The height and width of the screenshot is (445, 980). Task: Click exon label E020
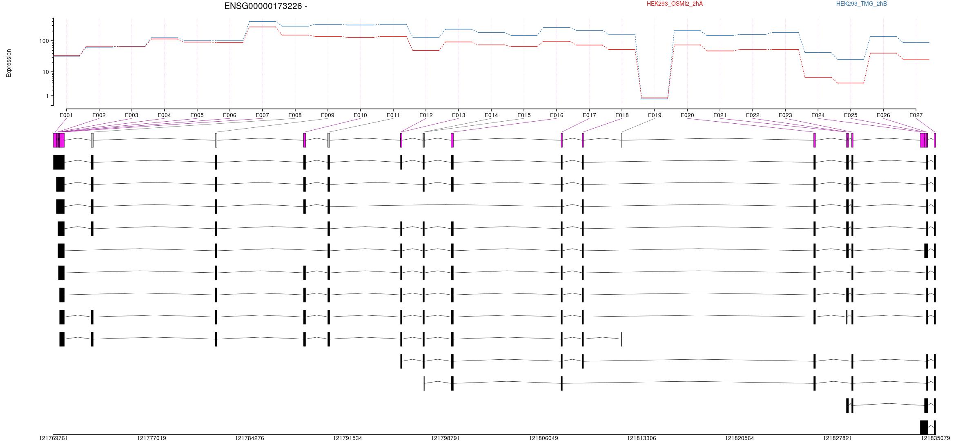[687, 115]
